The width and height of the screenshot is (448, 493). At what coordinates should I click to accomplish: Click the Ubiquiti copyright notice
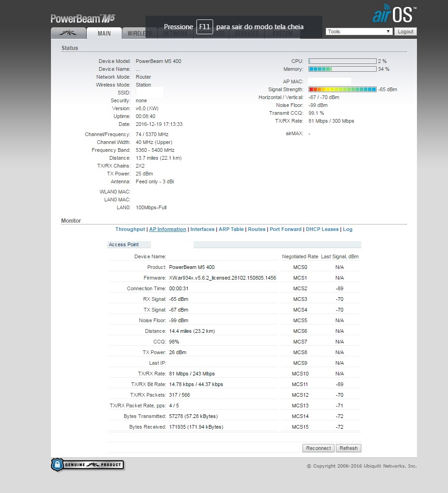click(x=362, y=466)
